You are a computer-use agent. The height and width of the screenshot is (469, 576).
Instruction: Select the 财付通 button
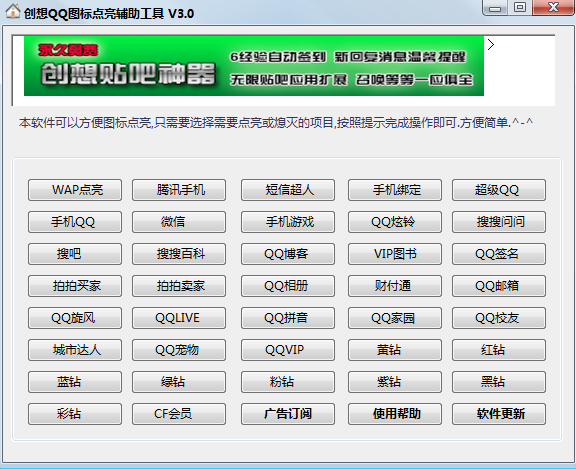[x=395, y=286]
